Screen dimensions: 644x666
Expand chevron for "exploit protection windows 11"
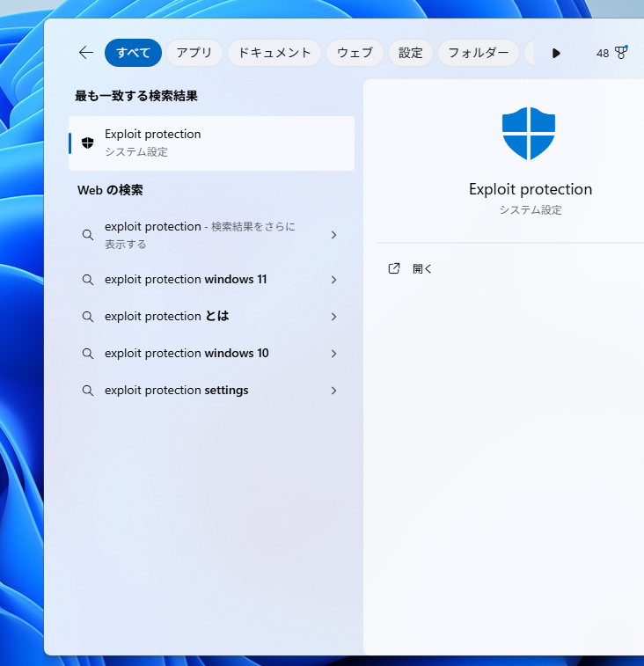(333, 280)
